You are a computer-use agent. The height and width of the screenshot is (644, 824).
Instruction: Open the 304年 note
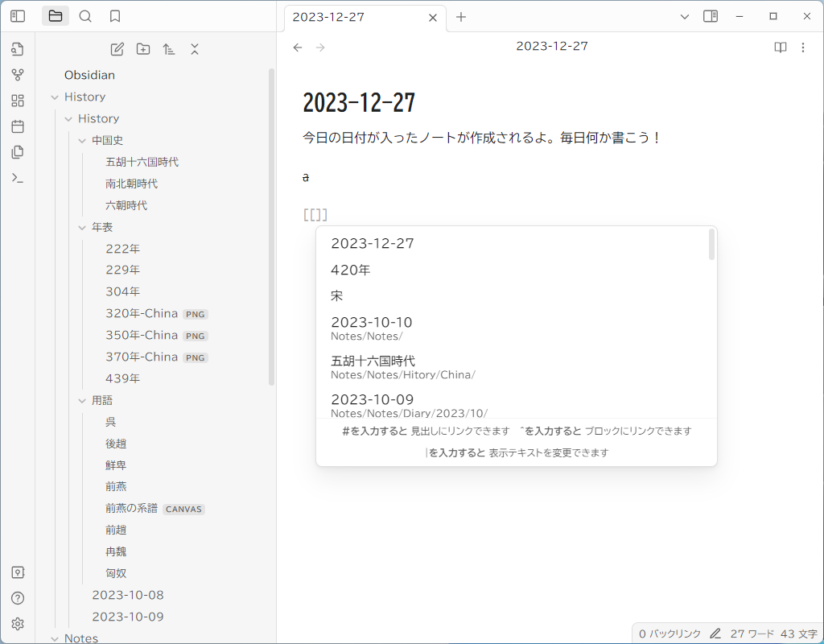(122, 291)
